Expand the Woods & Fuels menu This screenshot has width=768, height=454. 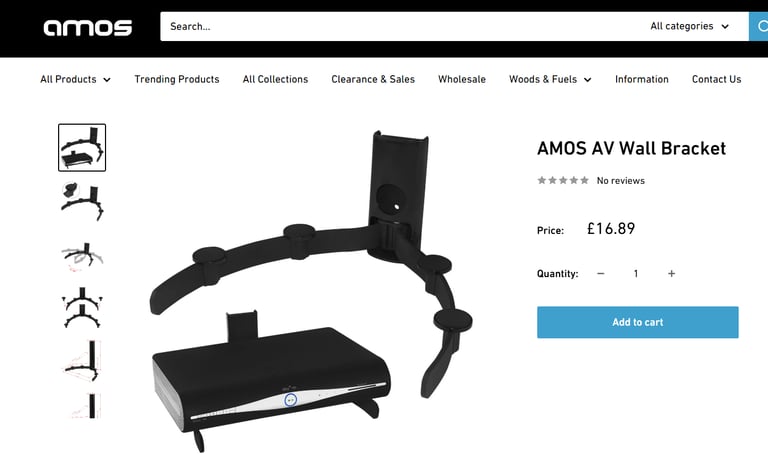point(550,79)
